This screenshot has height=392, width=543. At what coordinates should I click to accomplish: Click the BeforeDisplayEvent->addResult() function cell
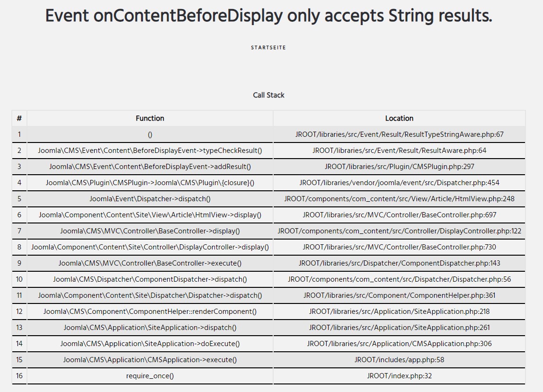[150, 167]
